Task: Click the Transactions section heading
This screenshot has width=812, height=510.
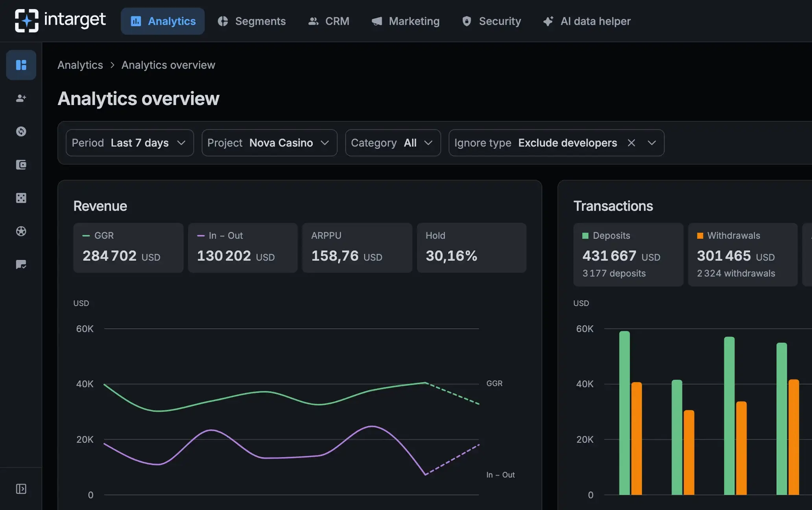Action: (613, 206)
